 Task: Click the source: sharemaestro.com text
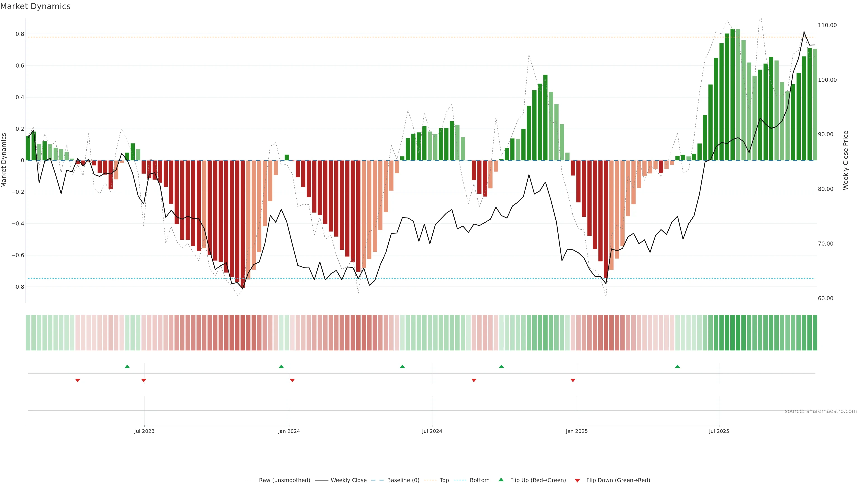[x=821, y=411]
